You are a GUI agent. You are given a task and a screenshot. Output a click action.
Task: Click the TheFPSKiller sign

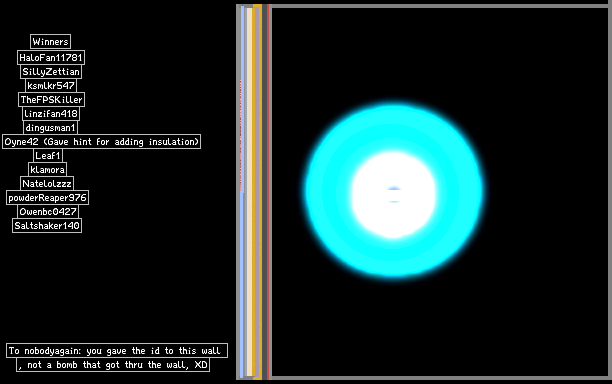point(51,100)
